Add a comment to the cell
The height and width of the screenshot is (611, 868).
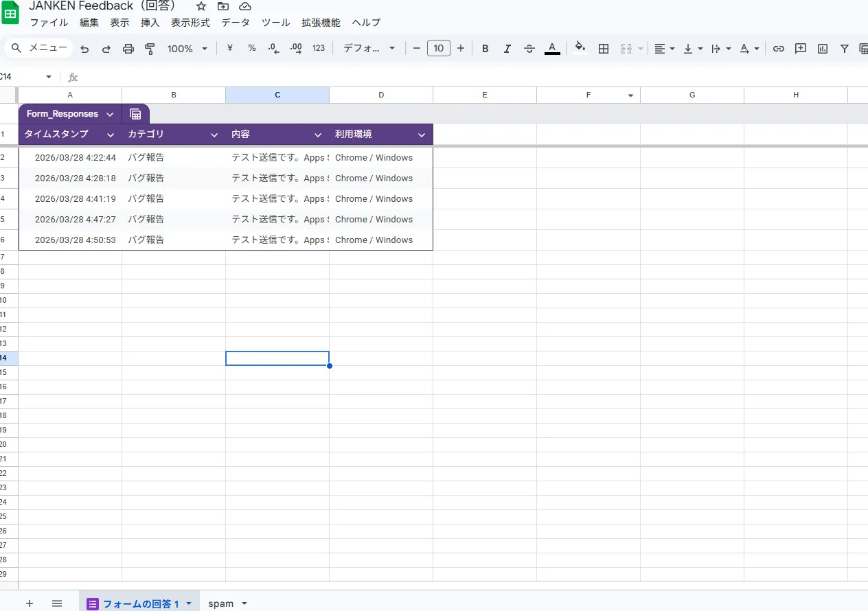[x=801, y=49]
